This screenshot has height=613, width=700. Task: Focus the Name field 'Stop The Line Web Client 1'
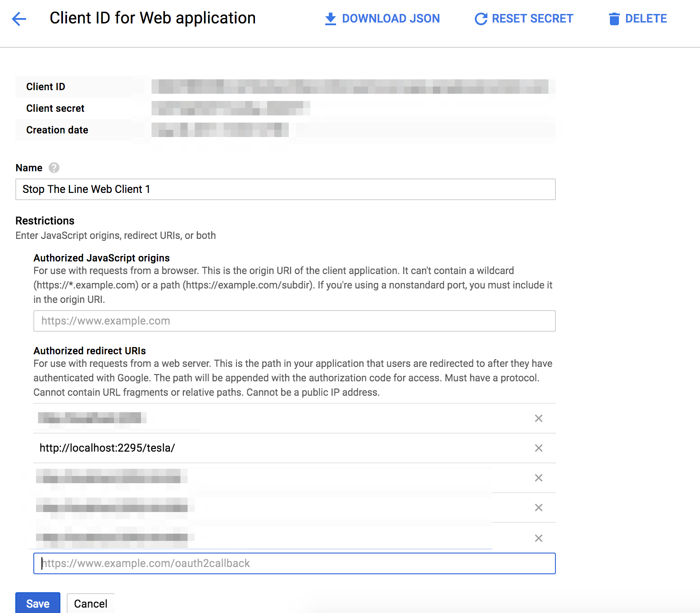[x=286, y=189]
